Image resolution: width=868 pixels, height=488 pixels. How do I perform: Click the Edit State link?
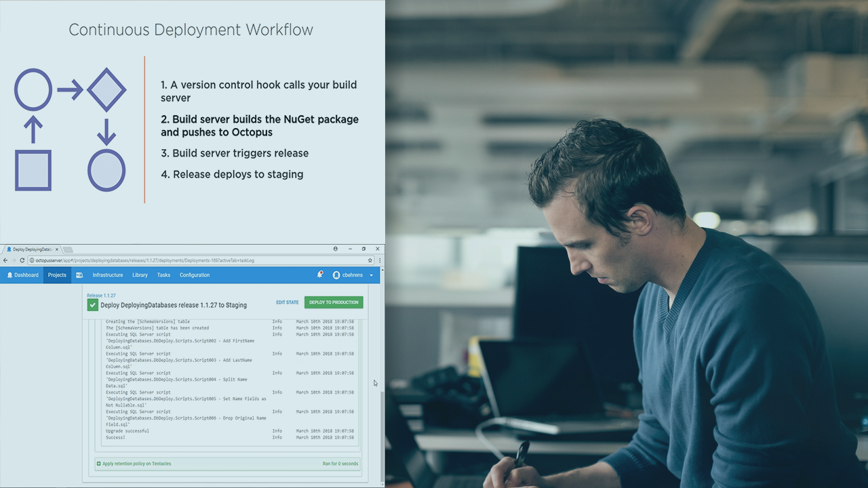coord(287,302)
